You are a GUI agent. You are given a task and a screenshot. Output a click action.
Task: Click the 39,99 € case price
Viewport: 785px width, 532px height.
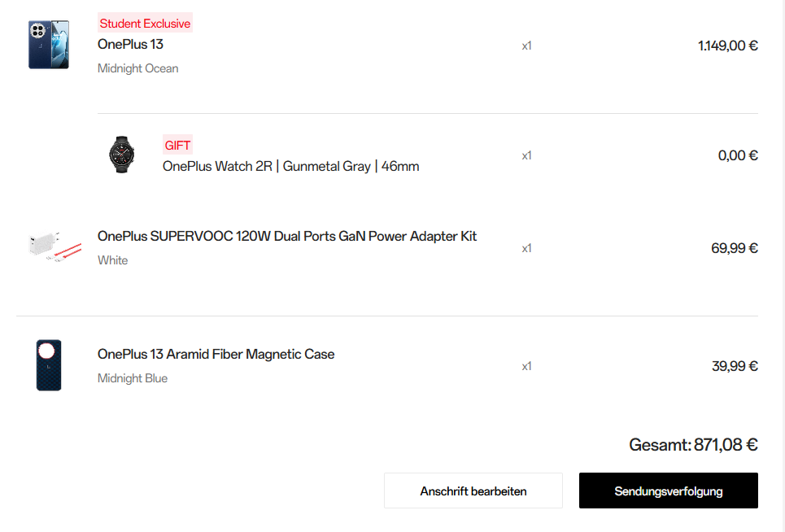point(734,366)
